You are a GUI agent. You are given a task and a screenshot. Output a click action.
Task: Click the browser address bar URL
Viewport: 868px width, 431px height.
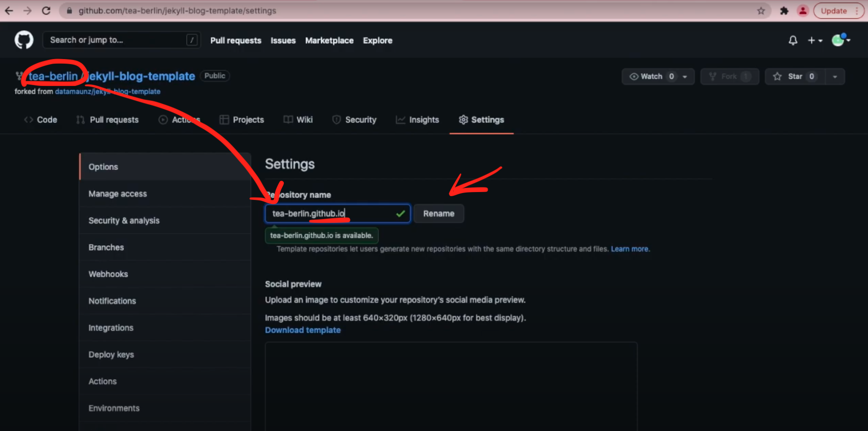click(x=177, y=10)
